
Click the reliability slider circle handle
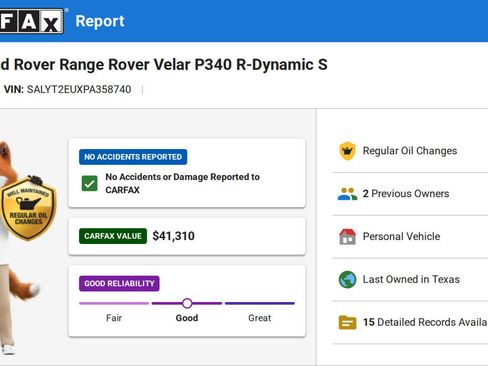click(x=187, y=303)
